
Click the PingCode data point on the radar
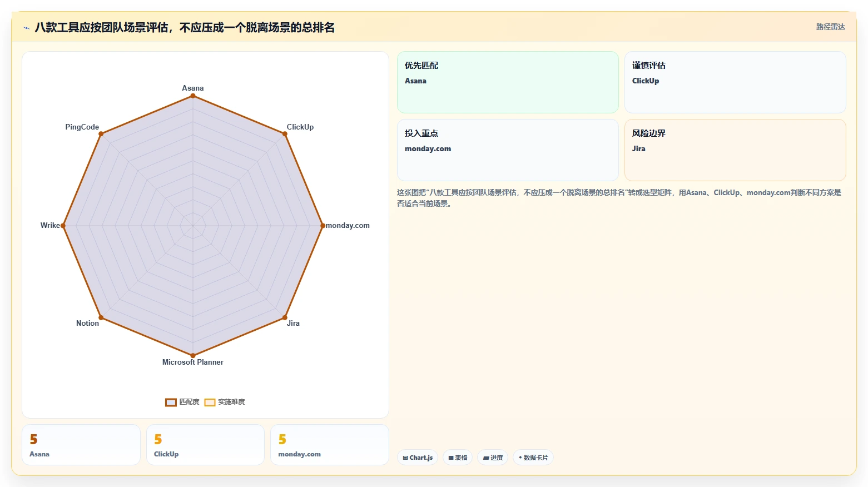click(101, 134)
